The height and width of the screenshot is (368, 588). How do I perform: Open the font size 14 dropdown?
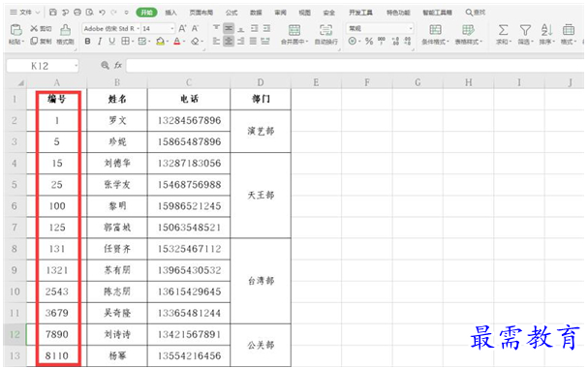(x=172, y=28)
